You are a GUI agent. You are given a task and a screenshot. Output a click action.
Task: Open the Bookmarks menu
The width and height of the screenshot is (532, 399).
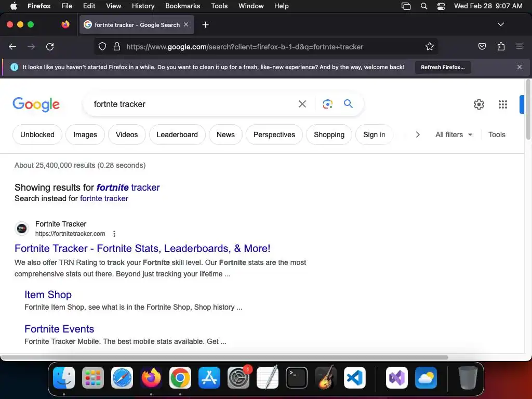182,6
